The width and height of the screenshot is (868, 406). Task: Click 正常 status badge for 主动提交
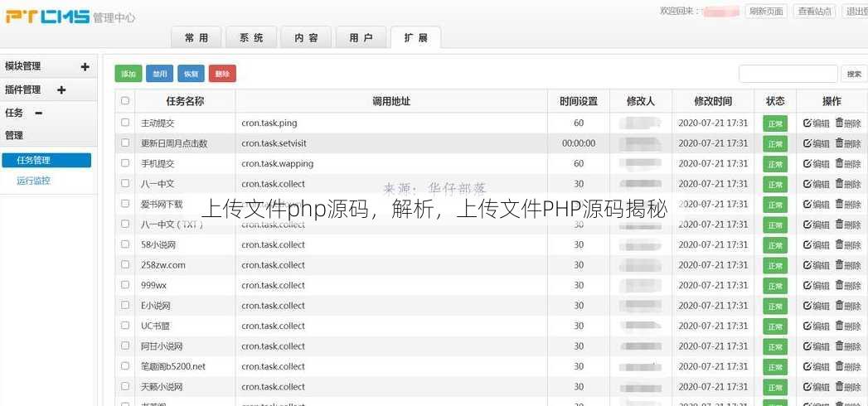click(x=775, y=124)
